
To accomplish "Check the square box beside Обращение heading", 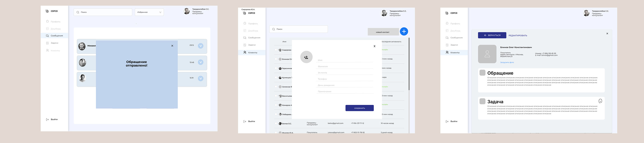I will 482,73.
